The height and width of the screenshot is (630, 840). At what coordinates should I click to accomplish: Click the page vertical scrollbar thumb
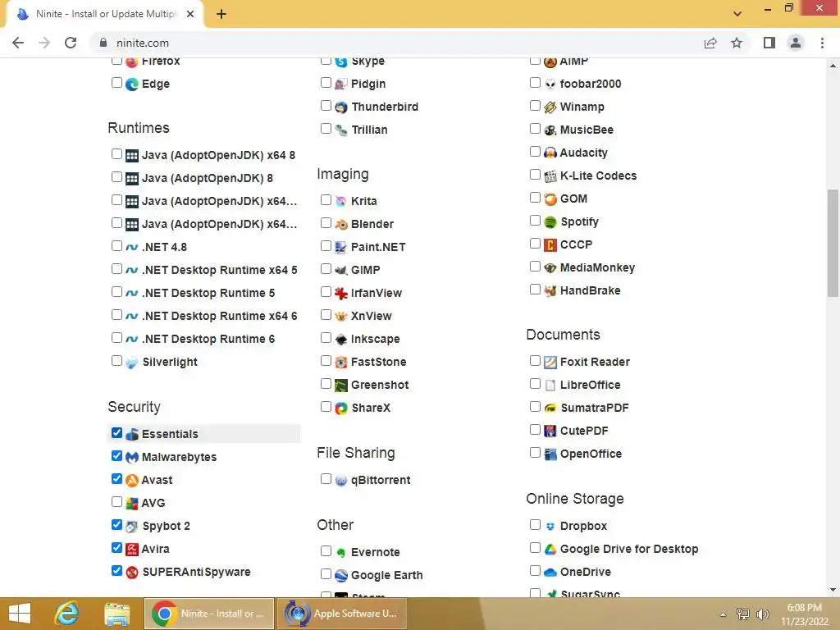[x=833, y=243]
